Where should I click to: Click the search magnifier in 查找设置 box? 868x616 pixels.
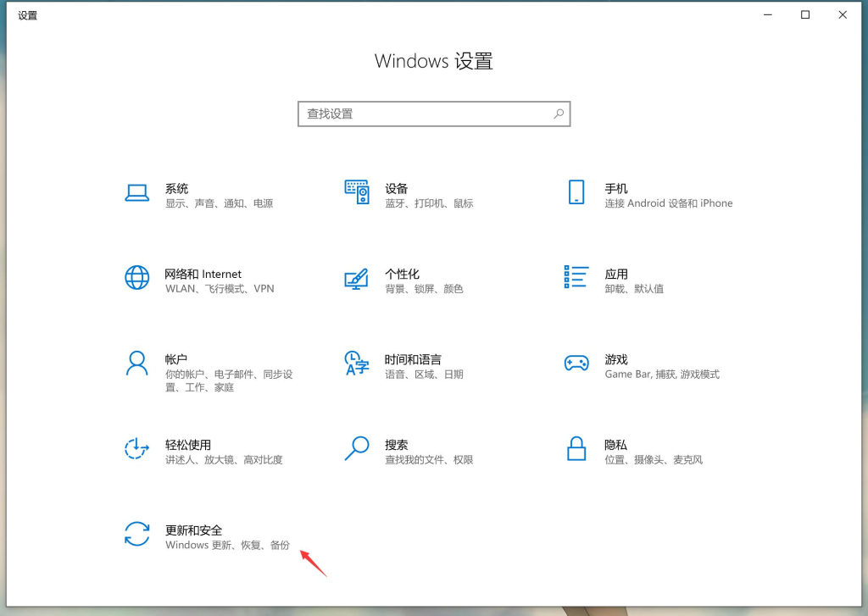pos(559,114)
